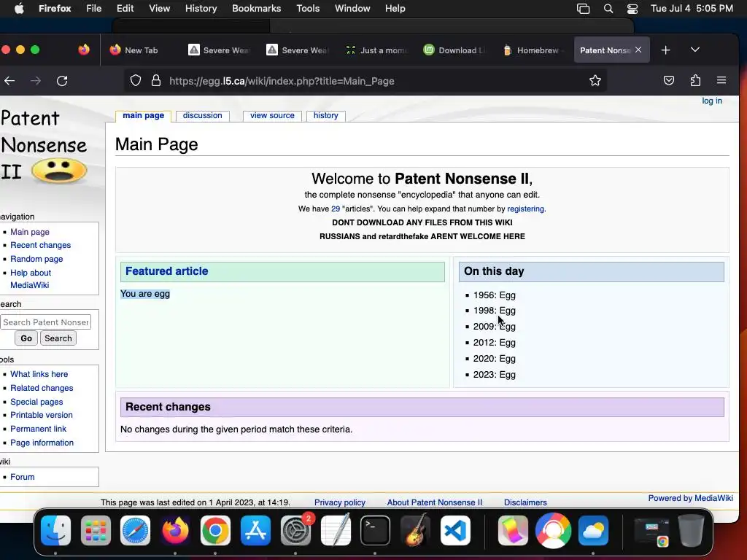Open Special pages link
This screenshot has height=560, width=747.
click(x=36, y=402)
